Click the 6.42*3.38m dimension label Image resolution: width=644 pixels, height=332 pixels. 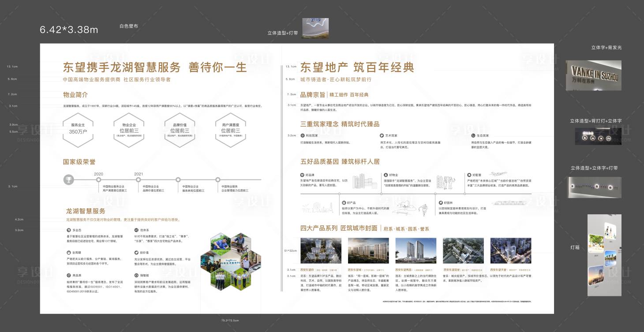69,30
